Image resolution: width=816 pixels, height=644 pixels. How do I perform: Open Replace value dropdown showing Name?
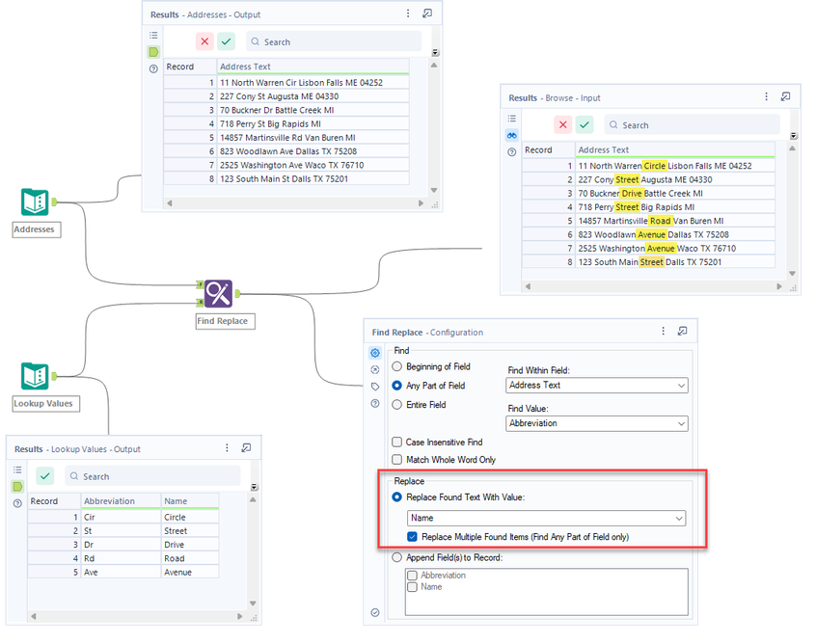coord(547,518)
